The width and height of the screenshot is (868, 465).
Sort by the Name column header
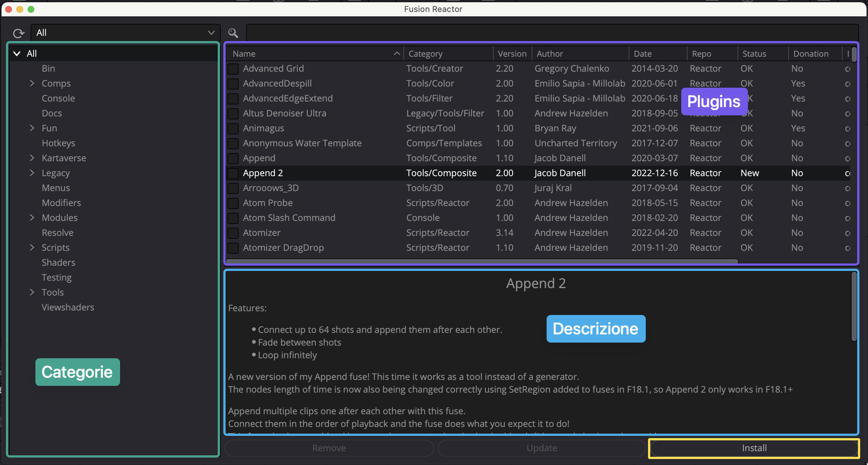click(315, 54)
